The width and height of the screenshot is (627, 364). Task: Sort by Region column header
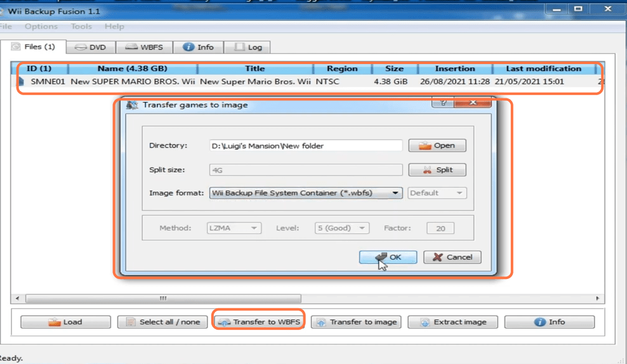[342, 68]
